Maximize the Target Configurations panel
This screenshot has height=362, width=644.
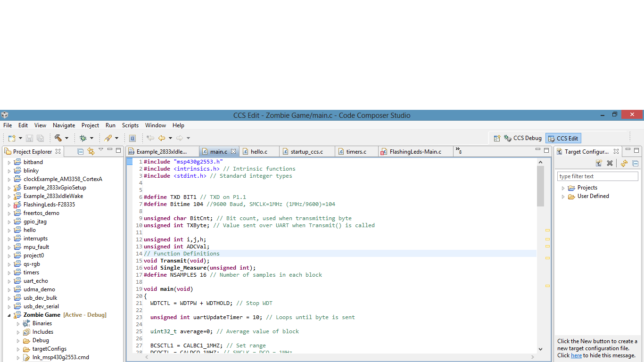(636, 150)
